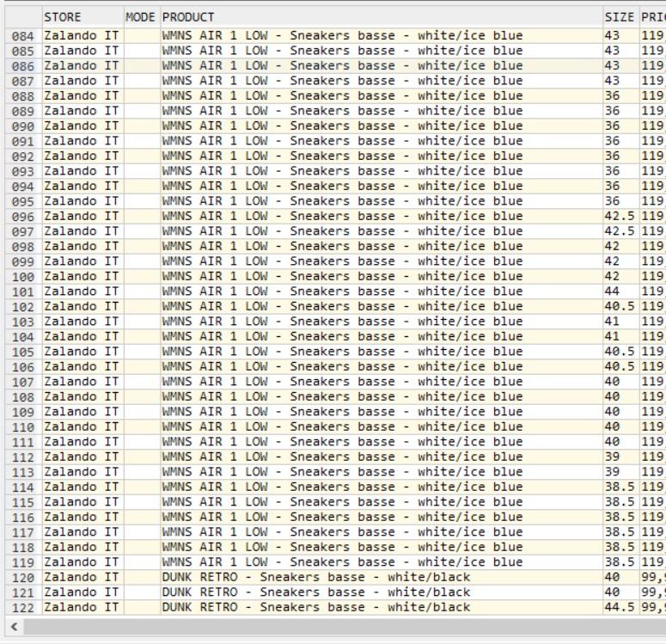Click Zalando IT store in row 121
Viewport: 666px width, 644px height.
82,592
